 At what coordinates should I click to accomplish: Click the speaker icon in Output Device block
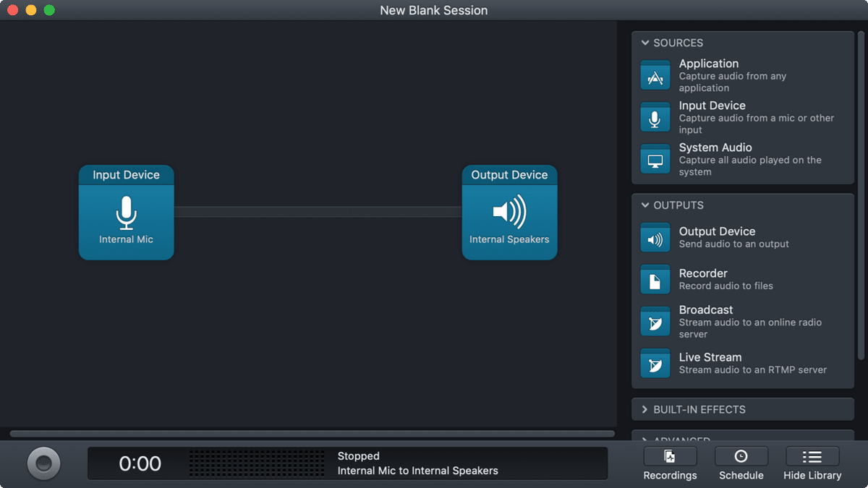click(x=509, y=212)
